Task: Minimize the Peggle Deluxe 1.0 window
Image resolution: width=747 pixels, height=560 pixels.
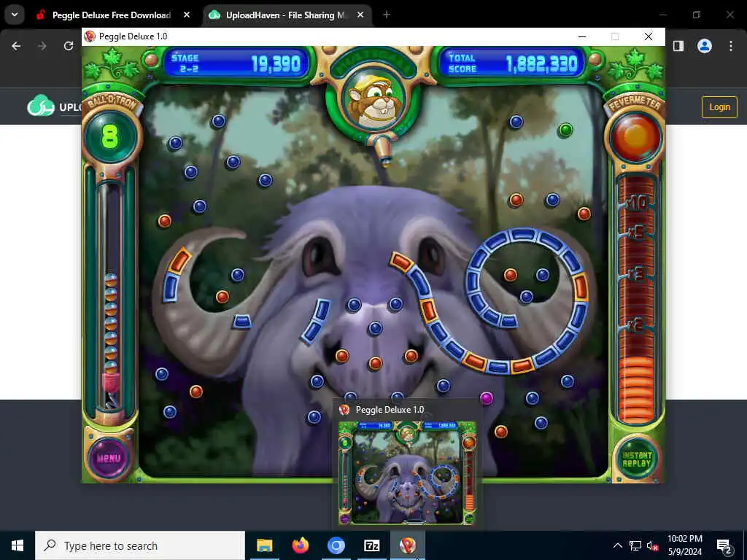Action: (582, 36)
